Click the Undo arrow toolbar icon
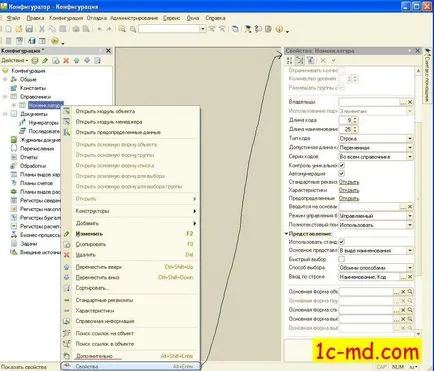The width and height of the screenshot is (434, 371). 99,29
